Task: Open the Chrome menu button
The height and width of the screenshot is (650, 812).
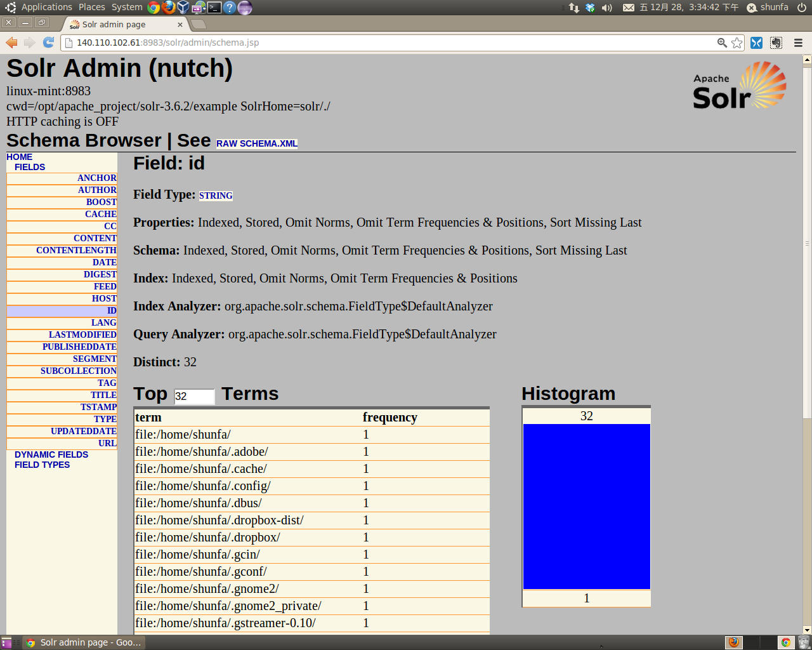Action: coord(798,43)
